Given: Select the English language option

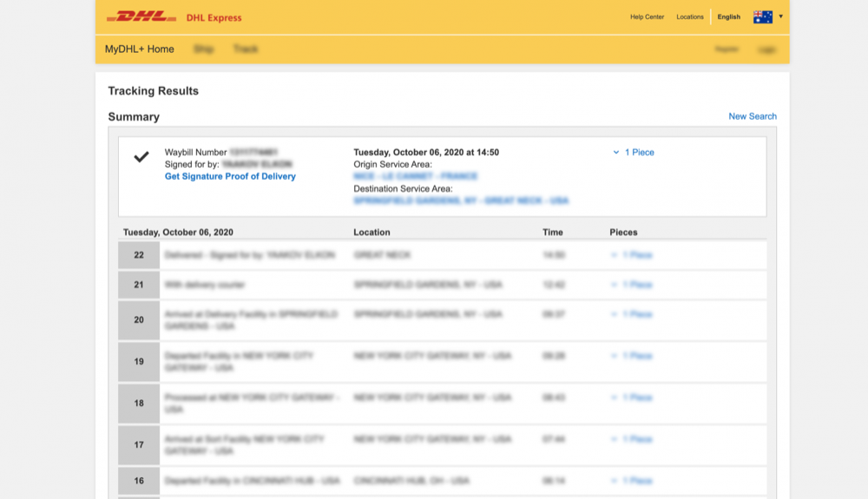Looking at the screenshot, I should [x=728, y=17].
